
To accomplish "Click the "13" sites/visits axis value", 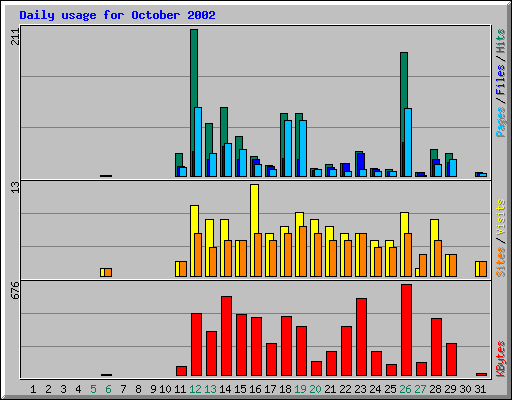I will pyautogui.click(x=15, y=187).
